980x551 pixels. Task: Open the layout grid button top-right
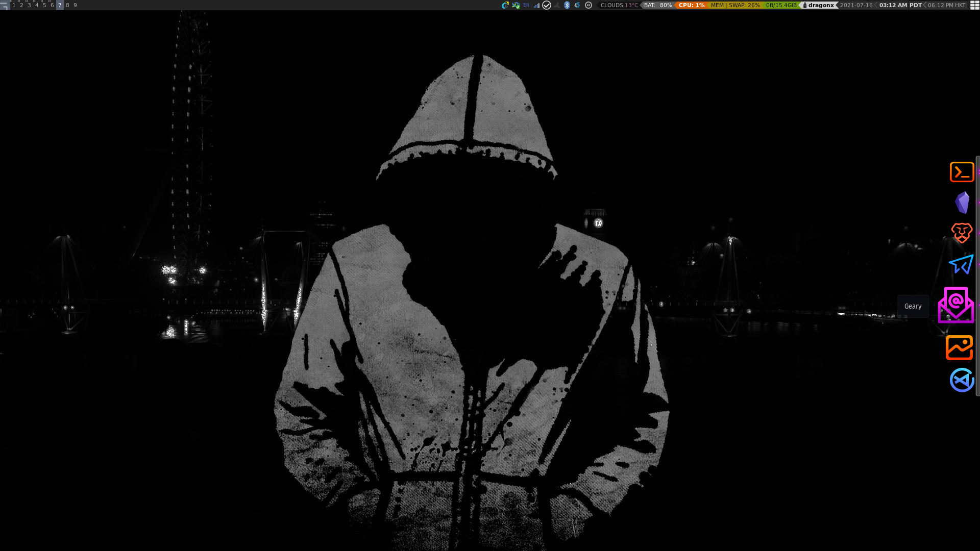974,5
